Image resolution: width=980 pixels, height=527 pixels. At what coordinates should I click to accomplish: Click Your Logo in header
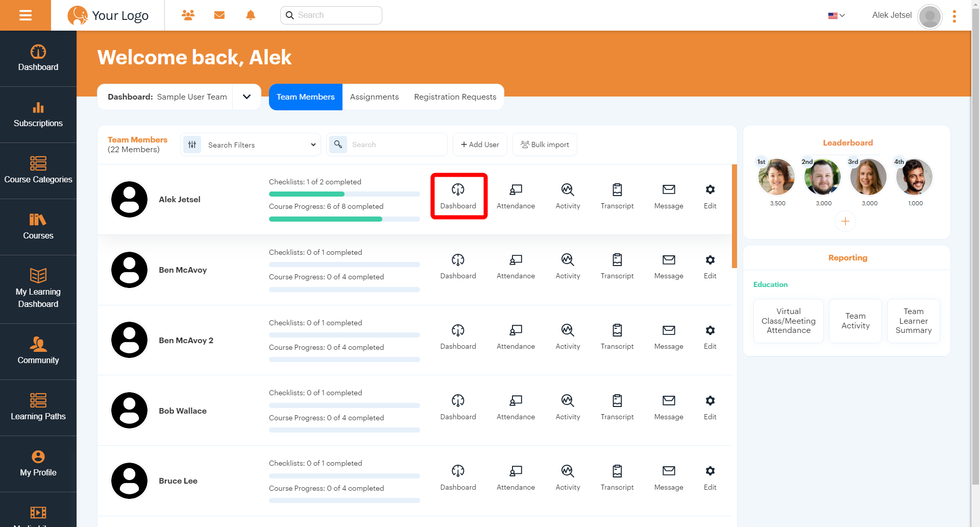point(108,15)
